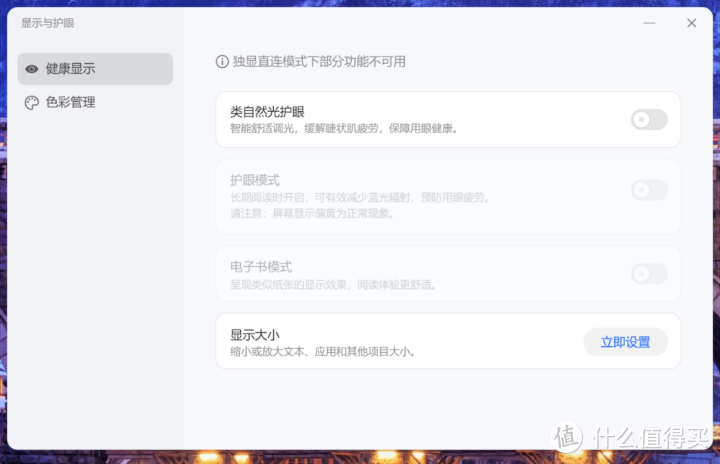
Task: Open the 健康显示 sidebar tab
Action: click(x=95, y=69)
